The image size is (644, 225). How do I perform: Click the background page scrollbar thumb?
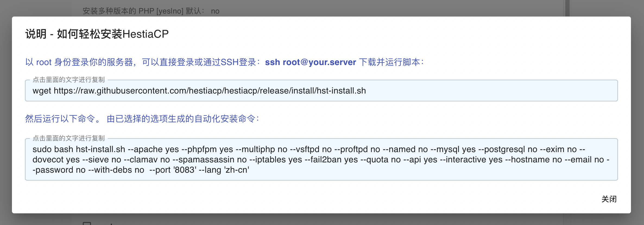567,8
